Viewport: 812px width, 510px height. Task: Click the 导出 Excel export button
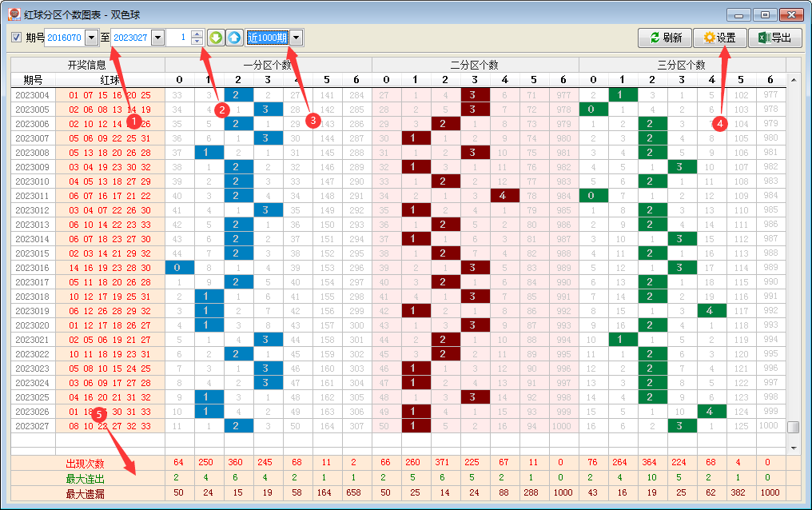[x=774, y=38]
